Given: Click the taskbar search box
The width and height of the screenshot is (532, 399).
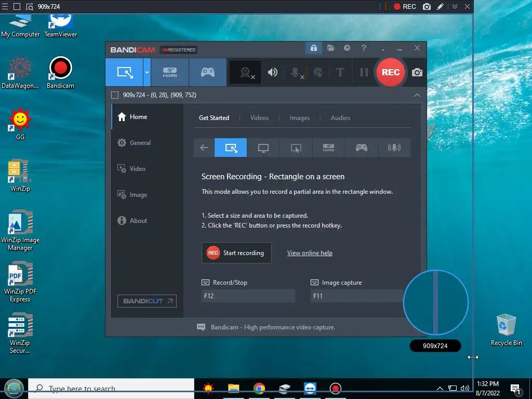Looking at the screenshot, I should coord(111,388).
